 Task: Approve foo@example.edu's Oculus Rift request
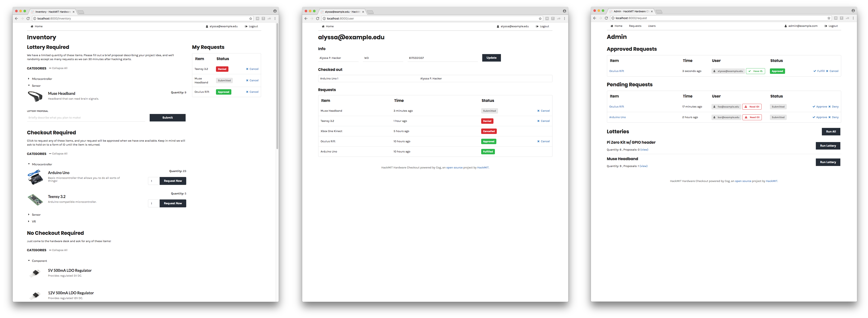pyautogui.click(x=820, y=106)
